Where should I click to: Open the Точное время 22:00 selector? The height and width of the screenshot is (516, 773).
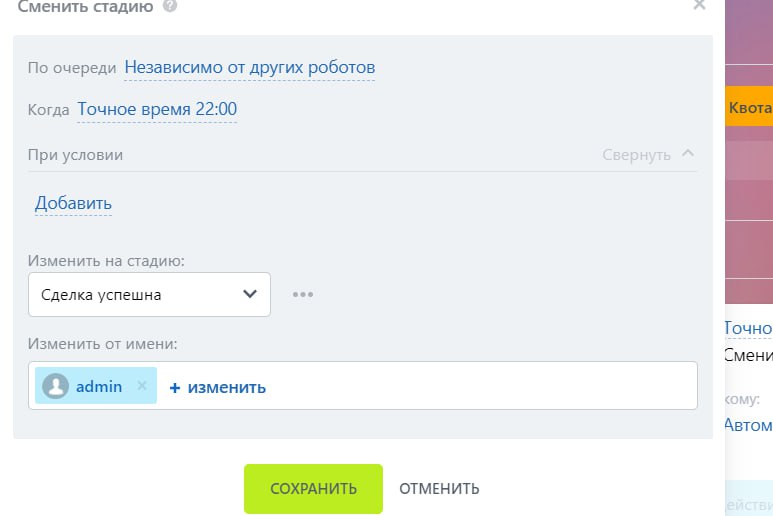click(157, 109)
